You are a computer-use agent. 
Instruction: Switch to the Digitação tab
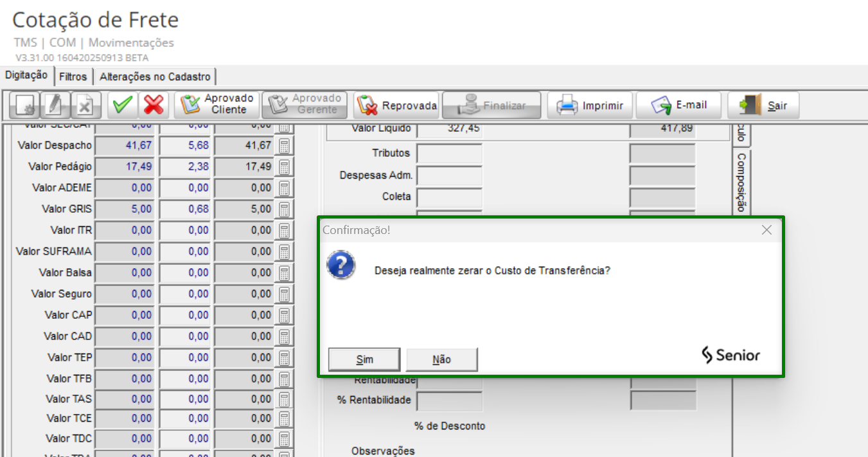27,75
